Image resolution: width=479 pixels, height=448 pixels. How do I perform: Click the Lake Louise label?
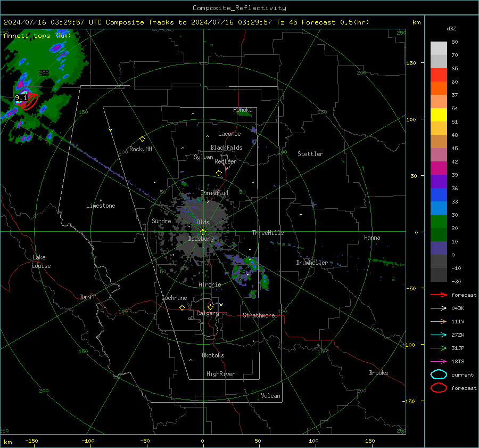point(41,262)
